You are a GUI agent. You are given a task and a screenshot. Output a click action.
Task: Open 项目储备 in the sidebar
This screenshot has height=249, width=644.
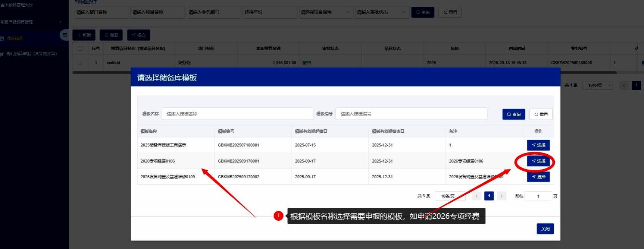pyautogui.click(x=15, y=38)
